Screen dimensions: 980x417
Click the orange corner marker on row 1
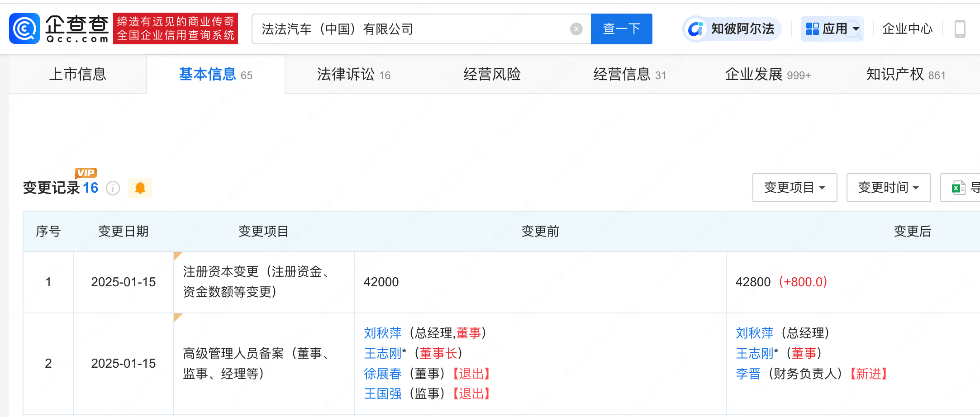[x=177, y=256]
